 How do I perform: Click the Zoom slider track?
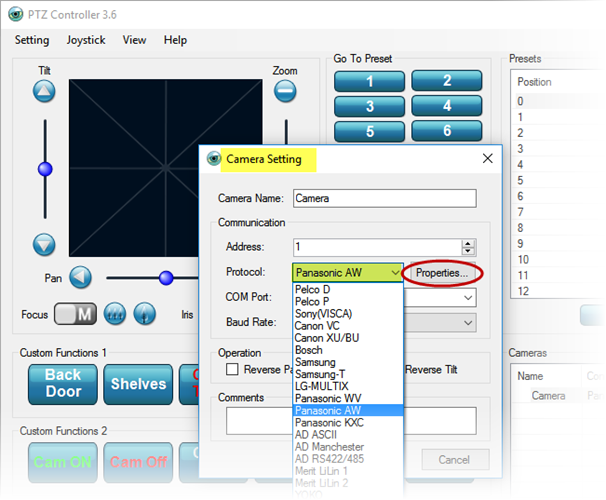tap(286, 131)
